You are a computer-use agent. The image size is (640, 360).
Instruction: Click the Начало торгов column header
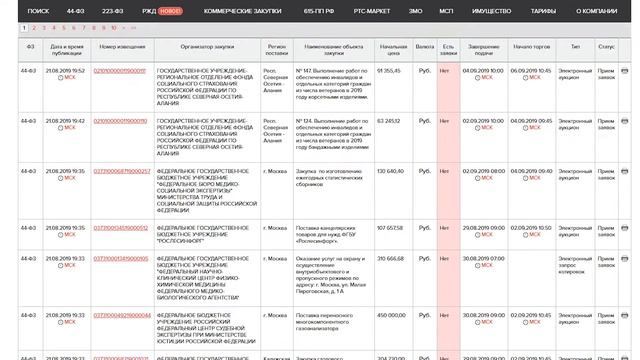(531, 50)
